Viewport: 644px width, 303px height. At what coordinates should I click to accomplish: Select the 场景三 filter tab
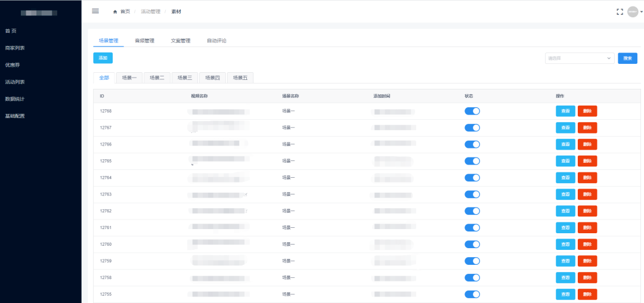(x=185, y=78)
